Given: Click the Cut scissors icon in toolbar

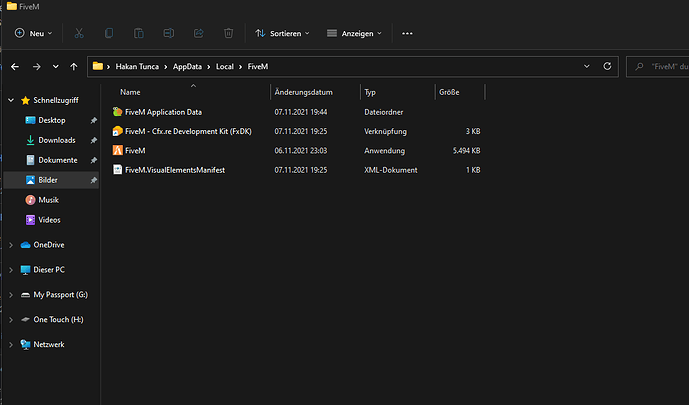Looking at the screenshot, I should 80,33.
